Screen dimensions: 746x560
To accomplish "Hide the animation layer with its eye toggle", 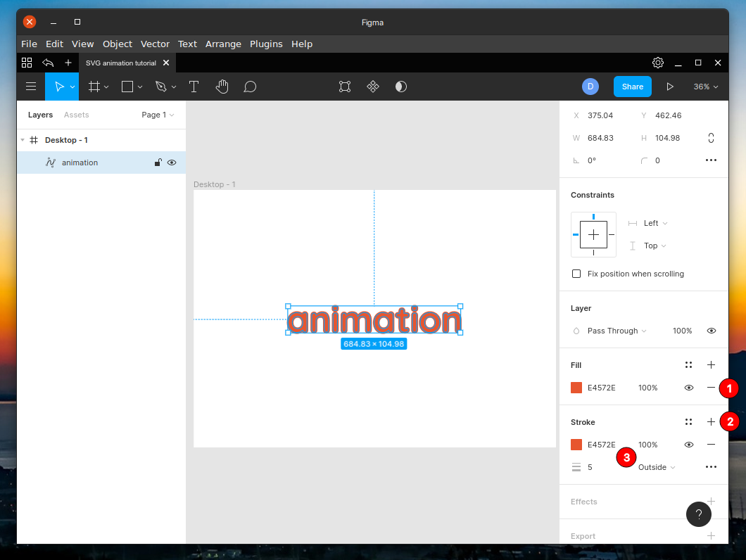I will [171, 163].
